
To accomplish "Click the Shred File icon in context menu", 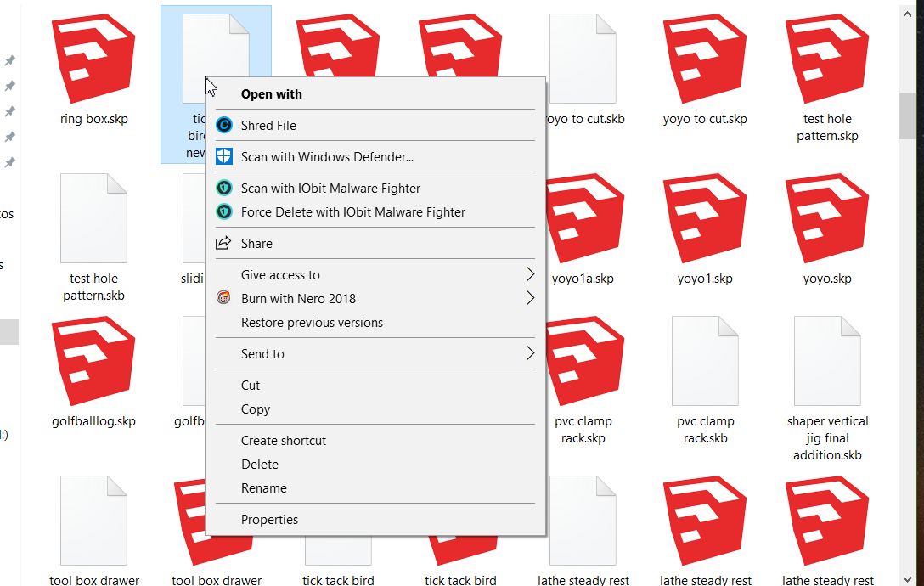I will [x=224, y=125].
